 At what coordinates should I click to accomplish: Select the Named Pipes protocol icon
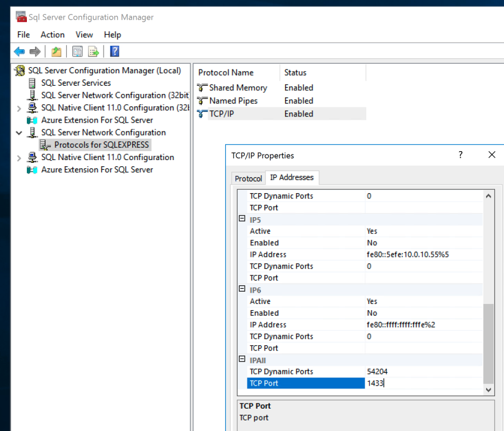pos(200,101)
